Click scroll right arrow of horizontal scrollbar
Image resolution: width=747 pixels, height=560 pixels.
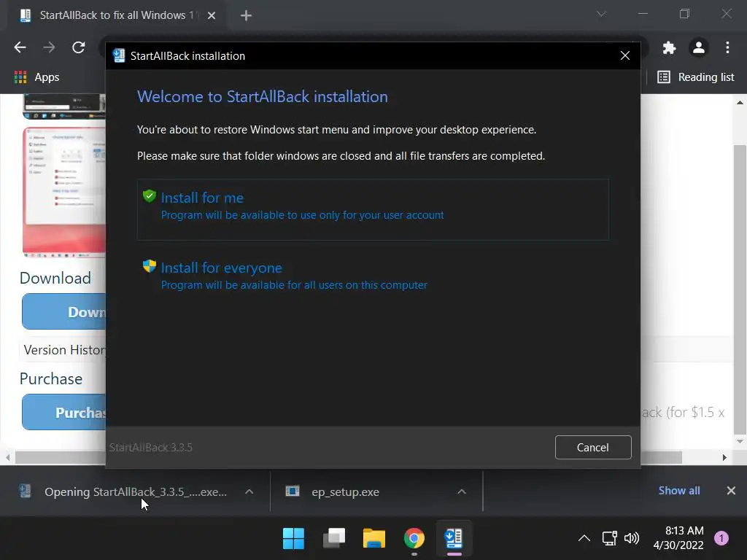(x=724, y=457)
